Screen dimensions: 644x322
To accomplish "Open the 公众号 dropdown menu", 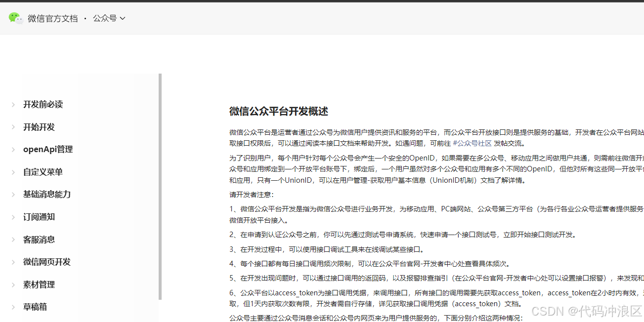I will (x=109, y=18).
